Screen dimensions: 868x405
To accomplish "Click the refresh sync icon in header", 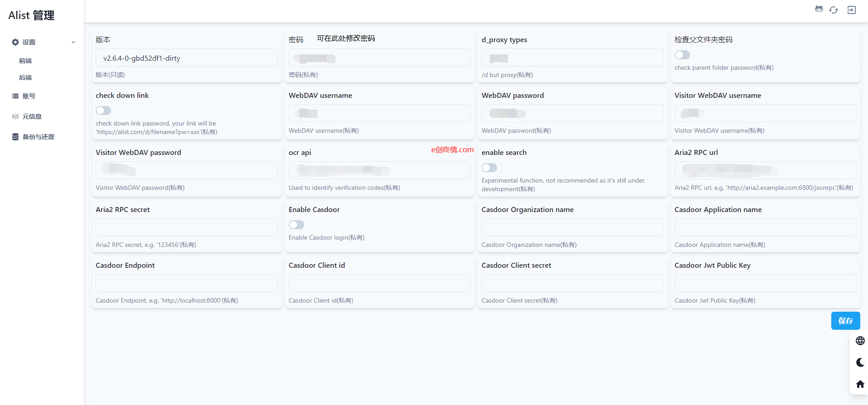I will point(834,10).
